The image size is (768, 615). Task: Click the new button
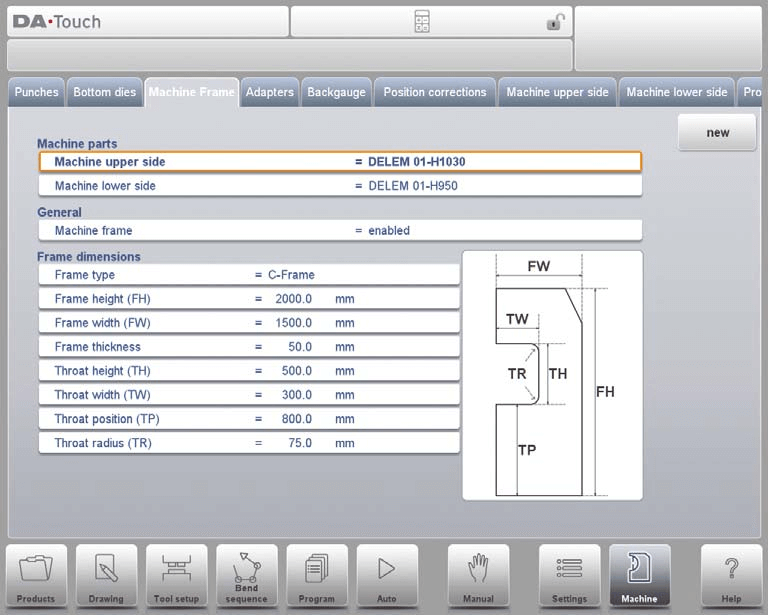coord(718,133)
